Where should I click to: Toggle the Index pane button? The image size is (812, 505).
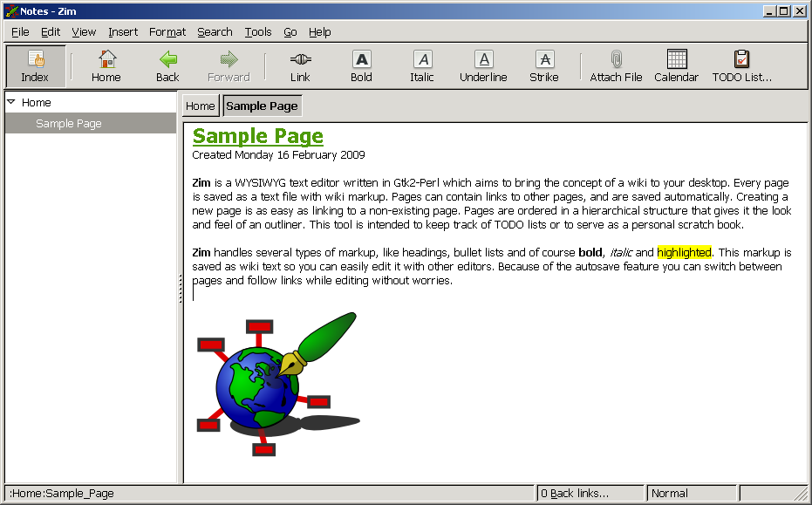[x=35, y=66]
